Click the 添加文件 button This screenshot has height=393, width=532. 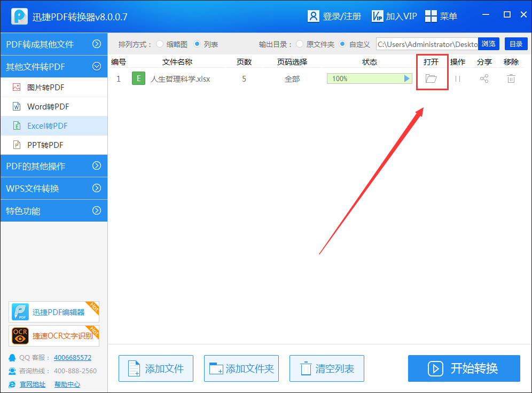point(156,368)
